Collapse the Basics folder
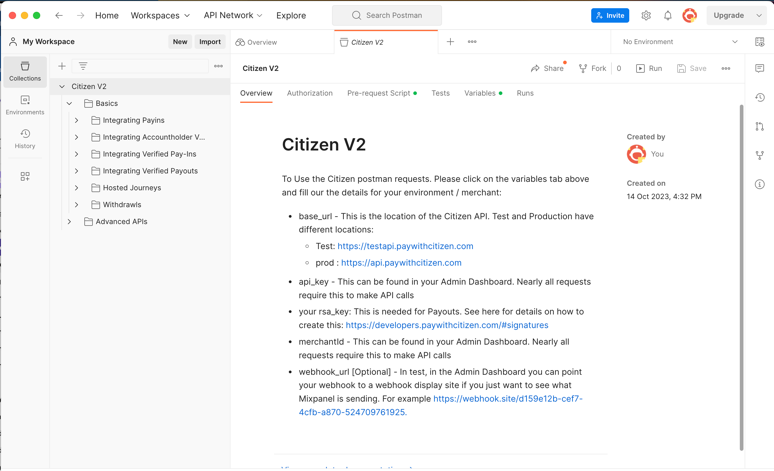This screenshot has height=471, width=774. [x=69, y=103]
